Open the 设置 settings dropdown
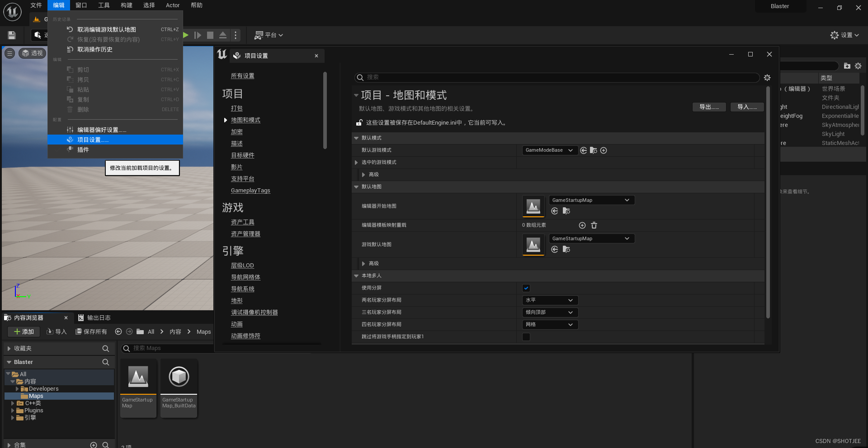Screen dimensions: 868x448 (x=844, y=35)
